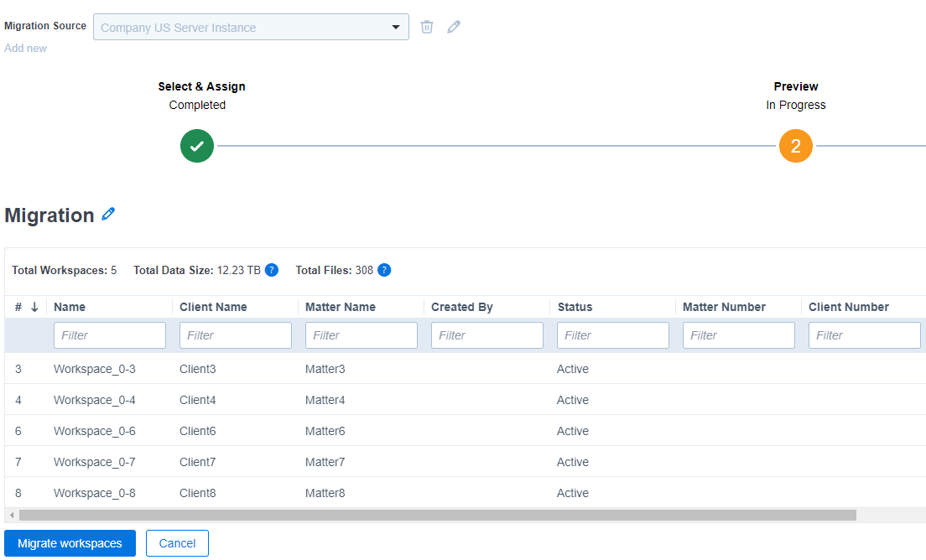Focus the Matter Number filter field

coord(739,335)
